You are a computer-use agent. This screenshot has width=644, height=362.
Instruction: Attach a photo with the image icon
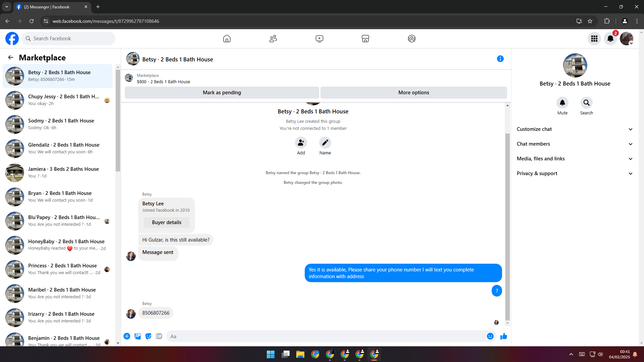point(138,336)
